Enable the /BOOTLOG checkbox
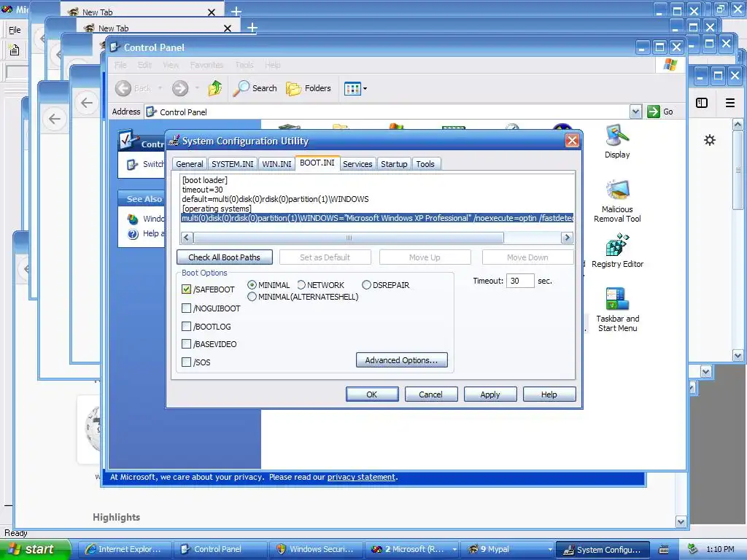Viewport: 747px width, 560px height. pyautogui.click(x=186, y=326)
